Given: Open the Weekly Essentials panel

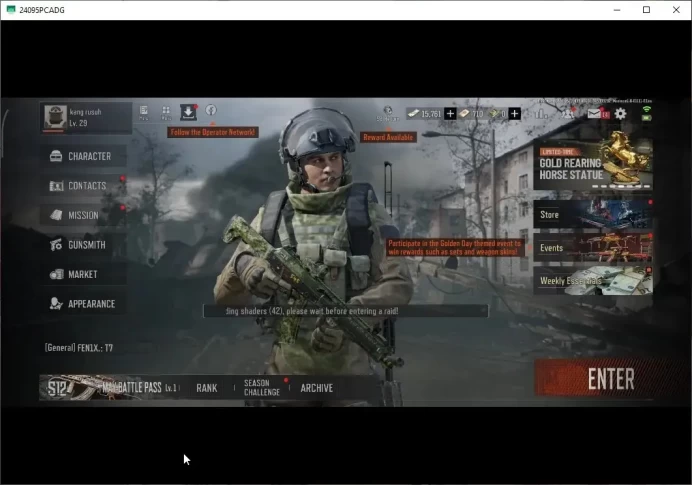Looking at the screenshot, I should tap(593, 281).
